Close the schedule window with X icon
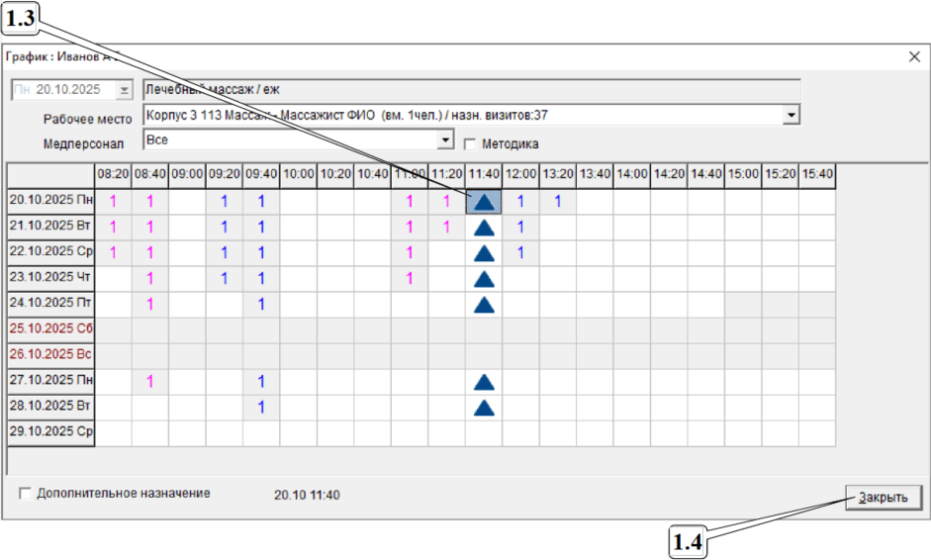Image resolution: width=931 pixels, height=560 pixels. (914, 57)
